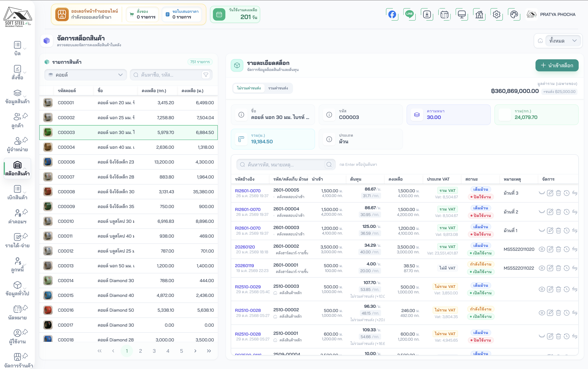This screenshot has height=369, width=588.
Task: Click the filter funnel icon in product search
Action: coord(206,75)
